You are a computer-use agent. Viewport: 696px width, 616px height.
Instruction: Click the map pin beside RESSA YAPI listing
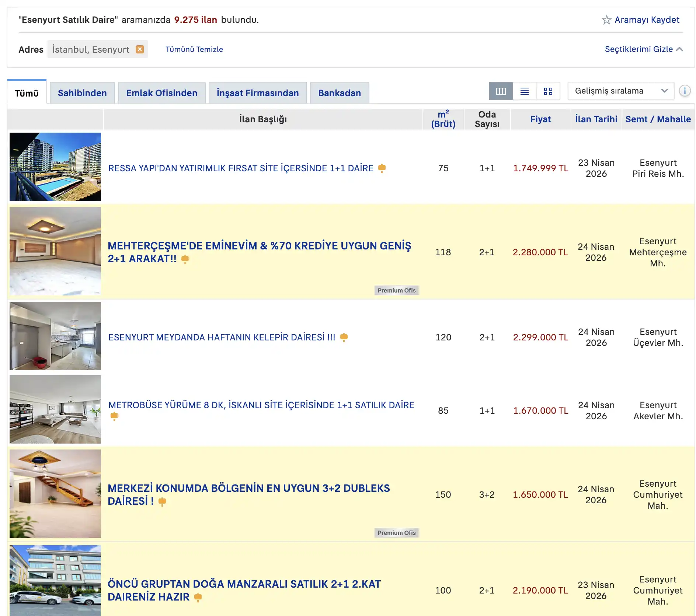[x=382, y=168]
